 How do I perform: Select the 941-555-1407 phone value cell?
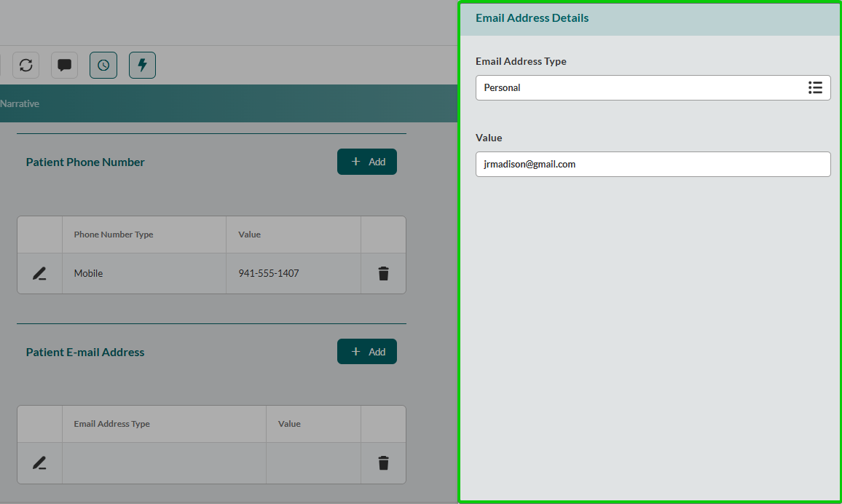269,274
